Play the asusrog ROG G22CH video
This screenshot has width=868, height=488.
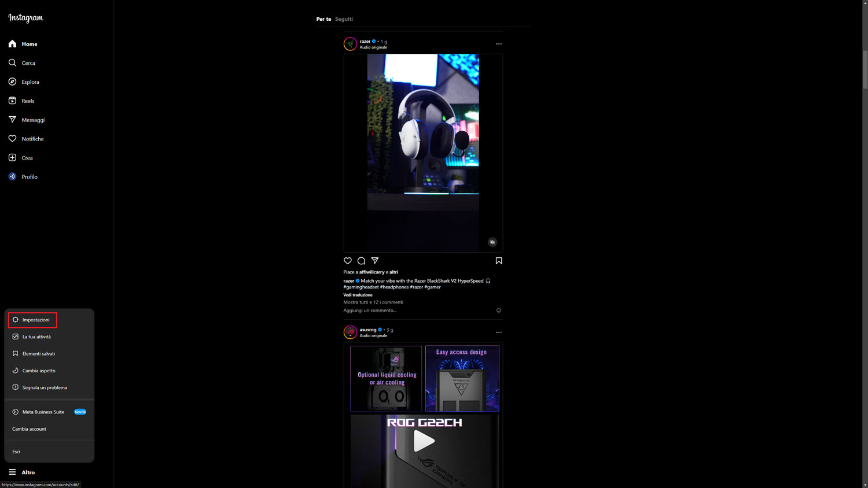(424, 442)
